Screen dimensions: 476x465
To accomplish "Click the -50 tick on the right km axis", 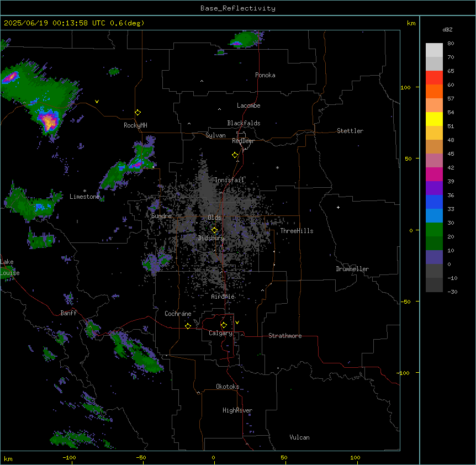I will click(x=405, y=302).
